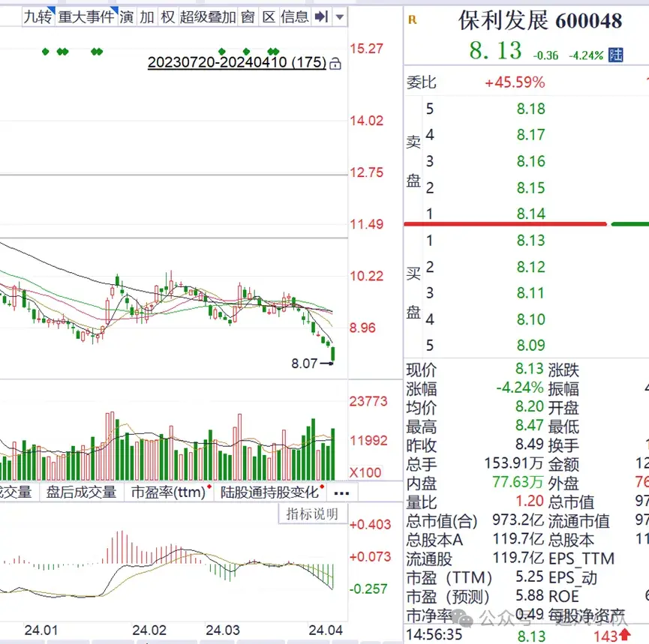Open the 重大事件 toolbar item

[x=86, y=17]
